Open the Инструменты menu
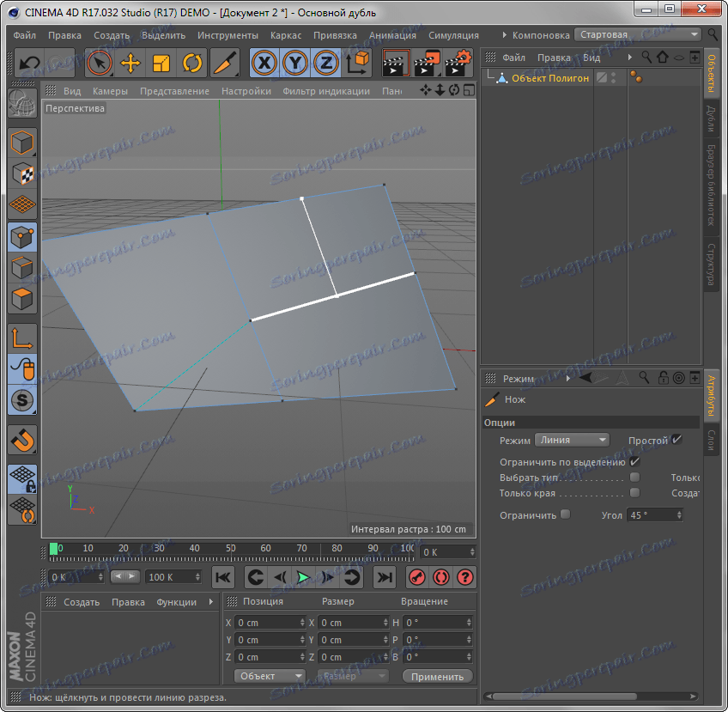The image size is (728, 712). (x=227, y=35)
